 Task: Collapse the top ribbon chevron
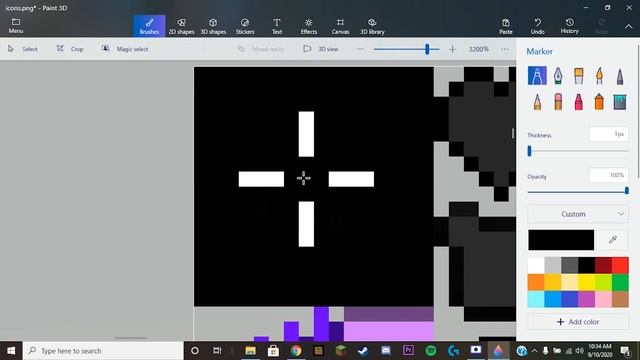[629, 26]
